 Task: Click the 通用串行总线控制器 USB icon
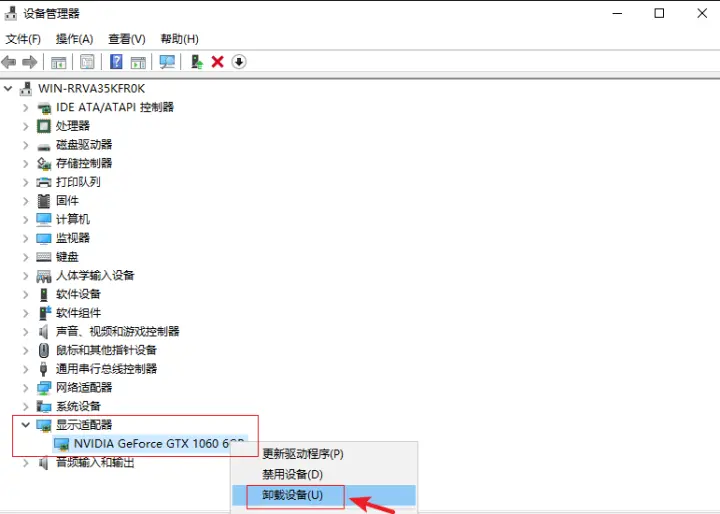44,369
